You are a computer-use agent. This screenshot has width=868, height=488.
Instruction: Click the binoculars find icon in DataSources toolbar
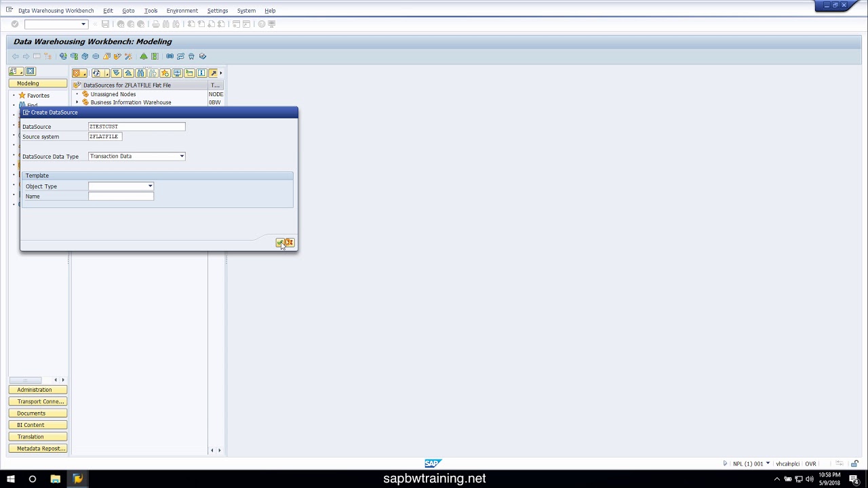click(x=140, y=73)
